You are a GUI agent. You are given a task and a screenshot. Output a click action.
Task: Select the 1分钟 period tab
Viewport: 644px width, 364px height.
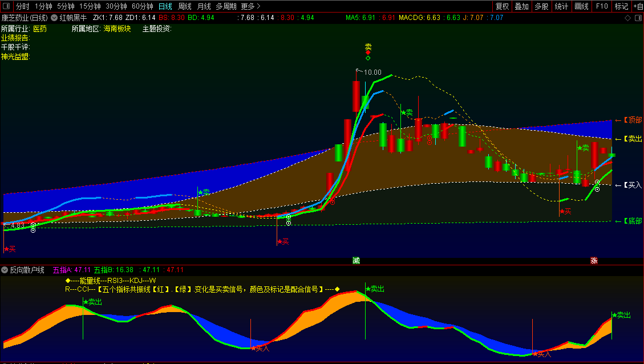pos(43,7)
